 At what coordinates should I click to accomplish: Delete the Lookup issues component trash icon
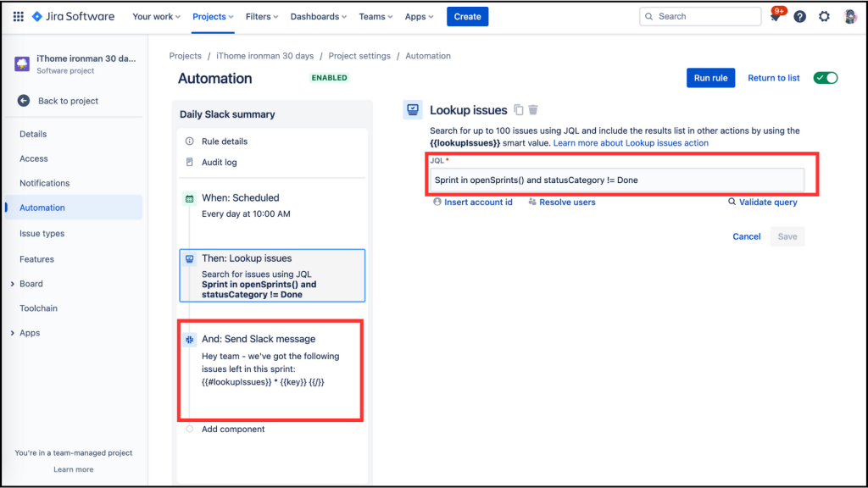pyautogui.click(x=533, y=109)
